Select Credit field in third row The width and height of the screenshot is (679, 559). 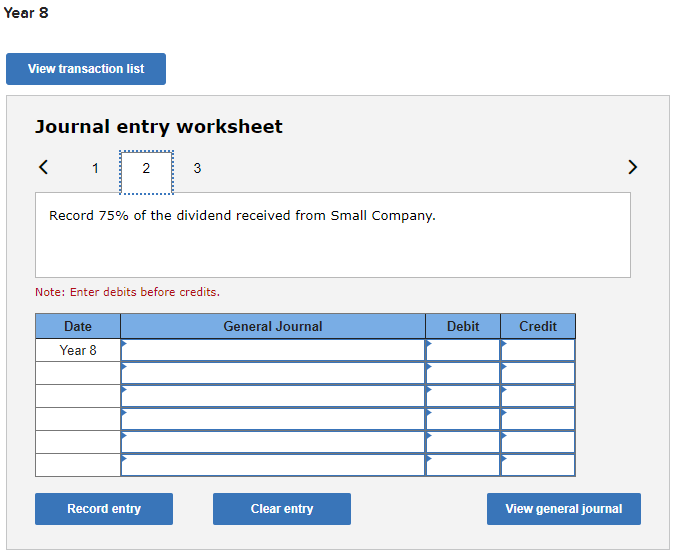pyautogui.click(x=538, y=396)
